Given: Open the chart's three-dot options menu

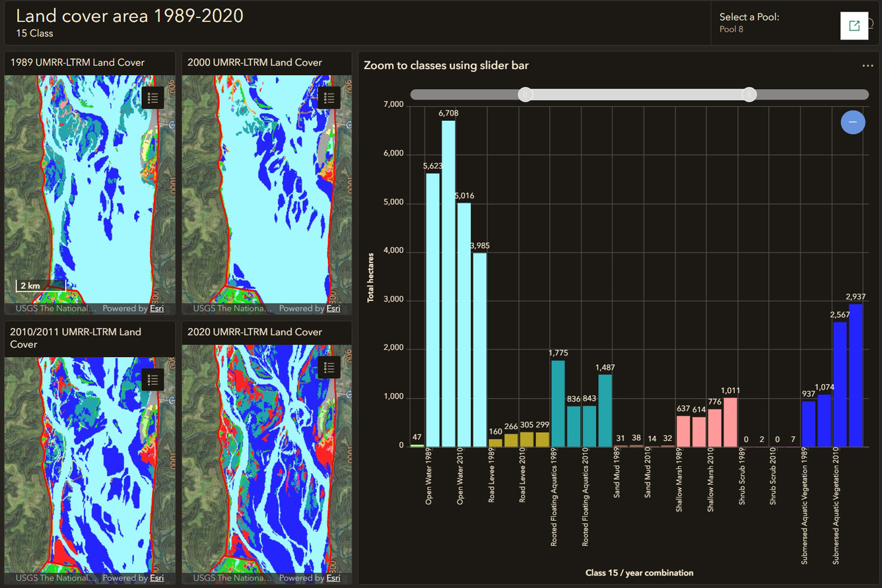Looking at the screenshot, I should 868,66.
